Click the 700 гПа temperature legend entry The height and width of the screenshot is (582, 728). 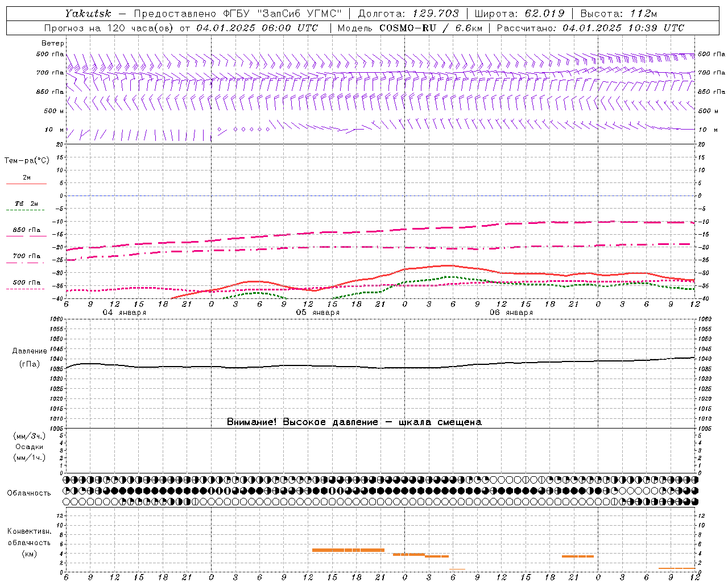click(x=27, y=256)
